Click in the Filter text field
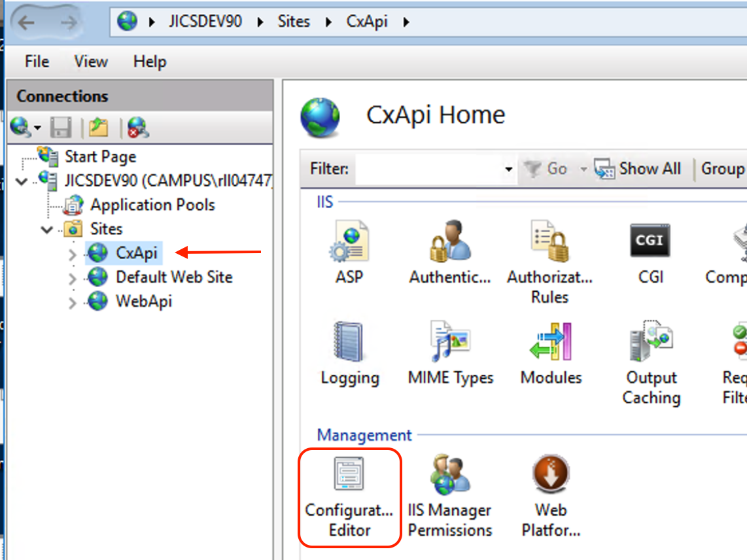The height and width of the screenshot is (560, 747). click(x=428, y=169)
